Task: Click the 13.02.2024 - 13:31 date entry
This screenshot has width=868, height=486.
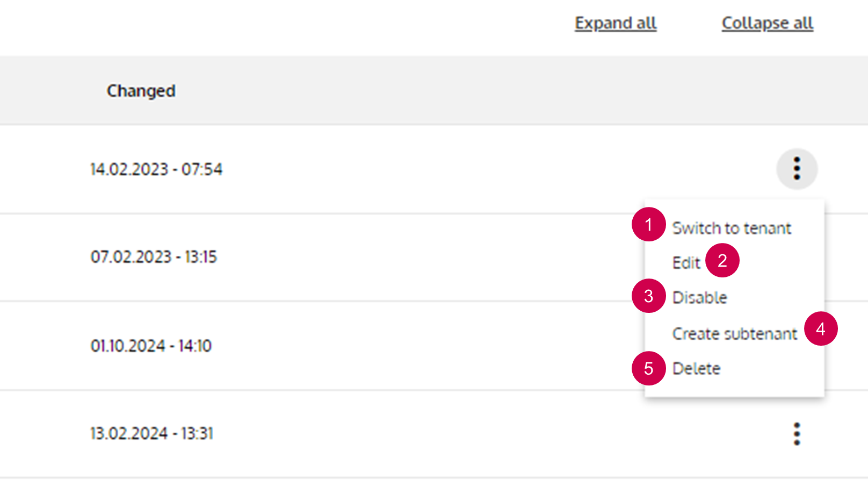Action: (x=151, y=433)
